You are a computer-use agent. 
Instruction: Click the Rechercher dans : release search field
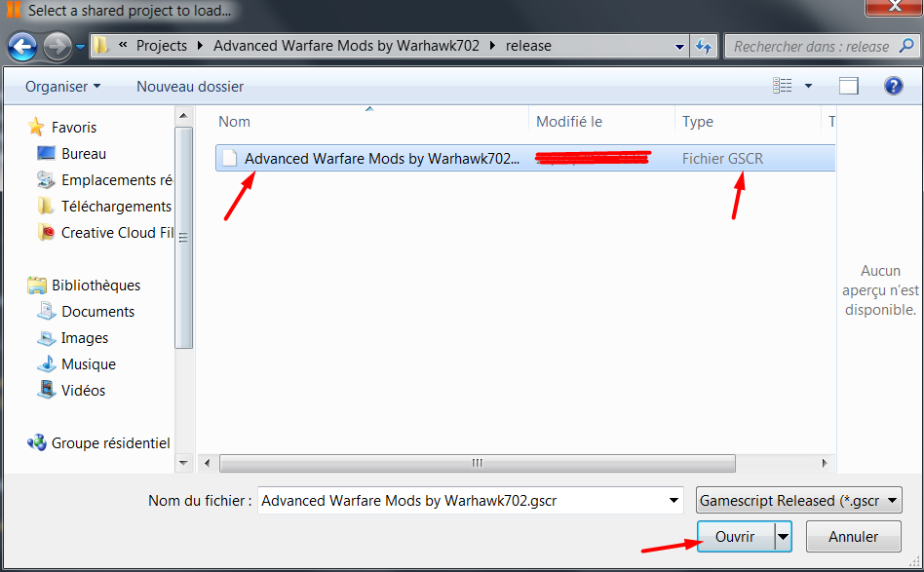click(x=812, y=46)
